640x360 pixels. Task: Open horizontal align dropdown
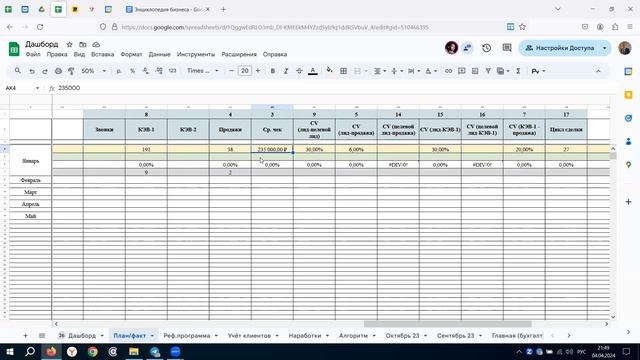pyautogui.click(x=380, y=71)
